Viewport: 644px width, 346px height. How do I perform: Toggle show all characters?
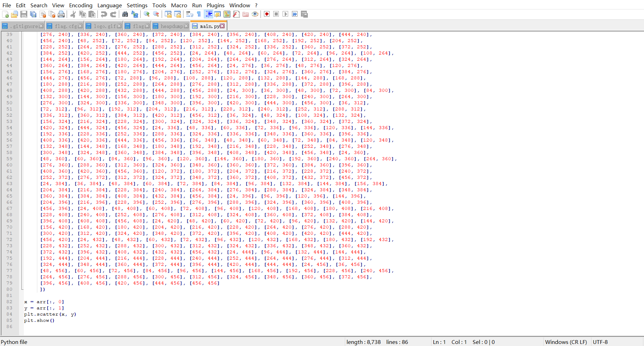point(199,14)
